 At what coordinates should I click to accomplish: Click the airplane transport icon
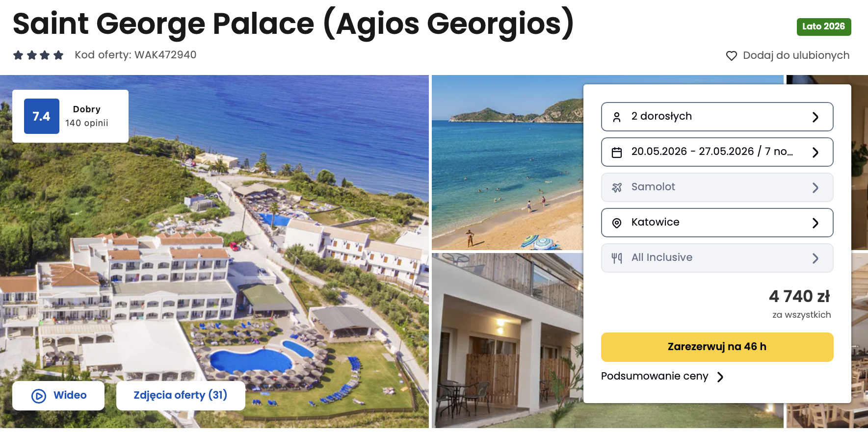point(617,187)
